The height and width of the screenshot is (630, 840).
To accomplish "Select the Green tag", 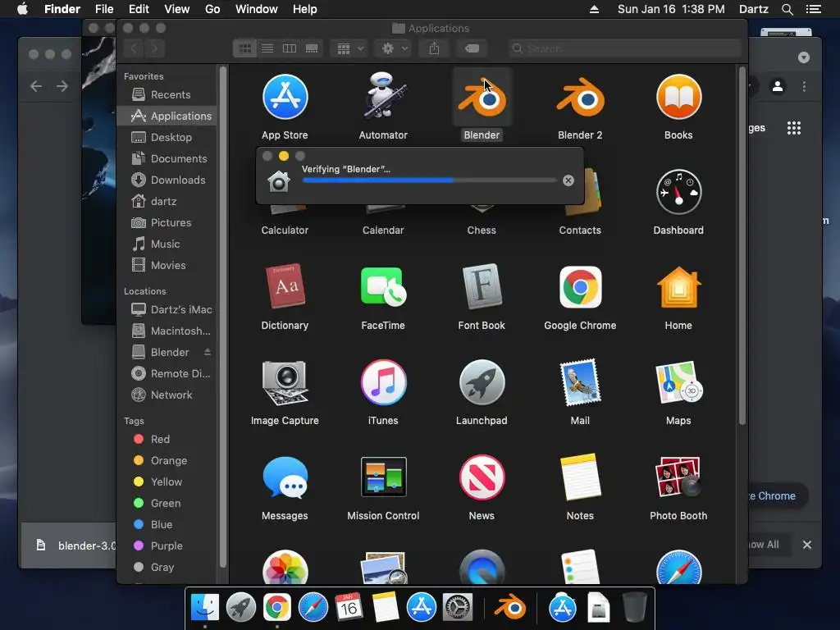I will point(166,504).
